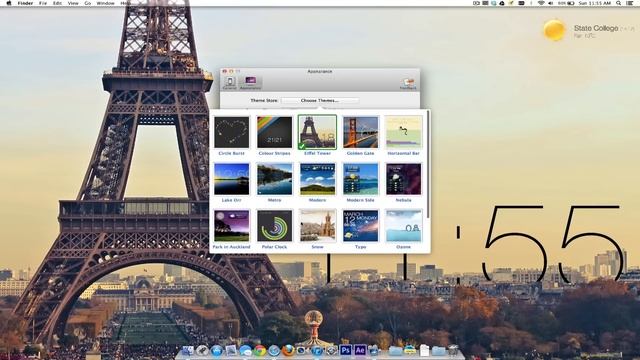
Task: Select the Horizontal Bar theme thumbnail
Action: (x=404, y=132)
